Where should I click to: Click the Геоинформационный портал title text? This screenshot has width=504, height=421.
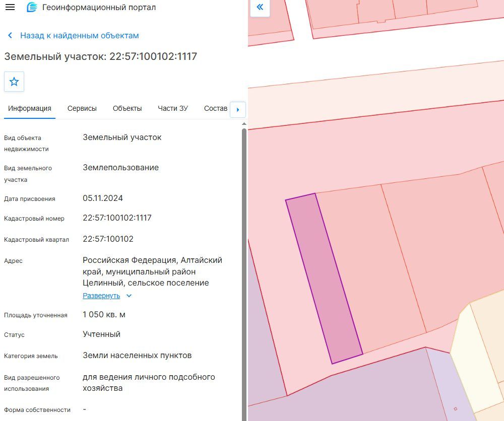tap(99, 7)
